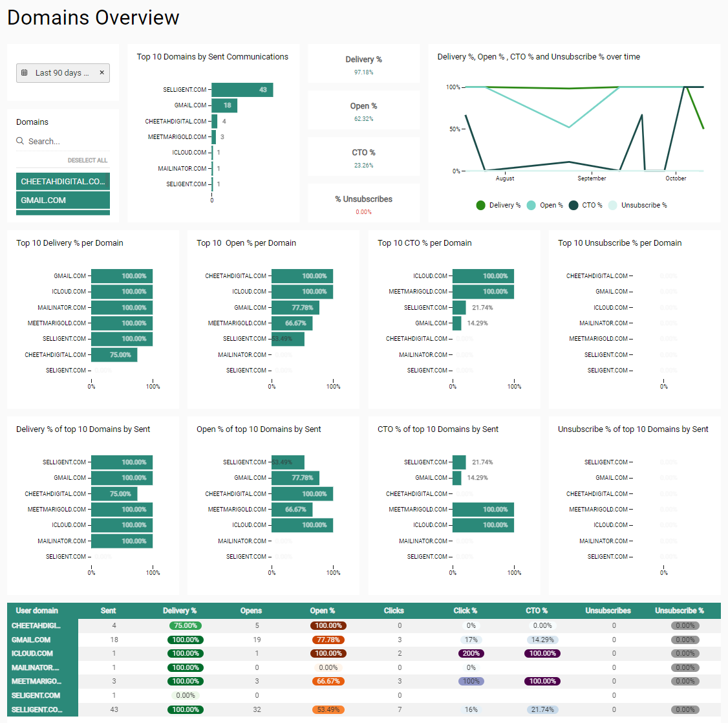Clear the Last 90 days filter
Image resolution: width=728 pixels, height=723 pixels.
tap(102, 73)
